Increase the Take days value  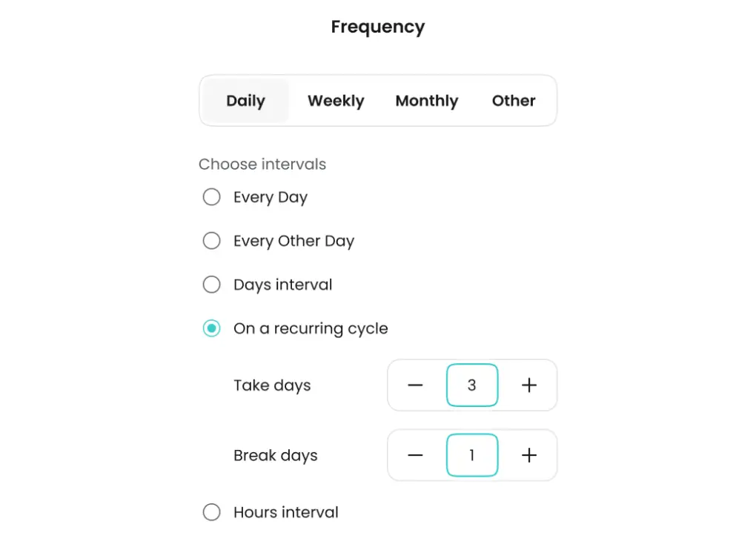[x=528, y=385]
